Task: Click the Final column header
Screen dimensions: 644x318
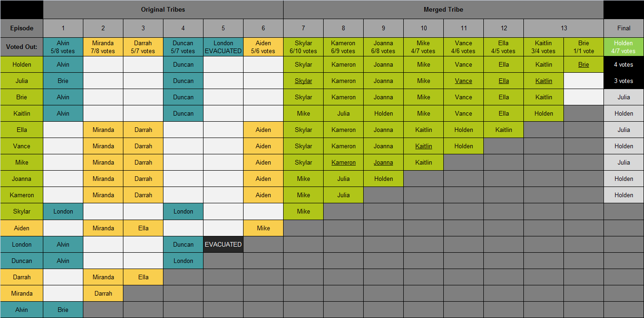Action: (x=624, y=28)
